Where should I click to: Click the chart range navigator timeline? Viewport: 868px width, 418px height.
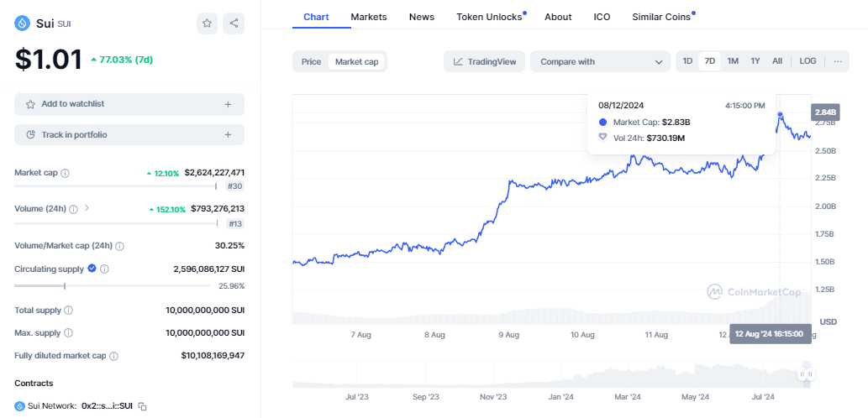(551, 374)
